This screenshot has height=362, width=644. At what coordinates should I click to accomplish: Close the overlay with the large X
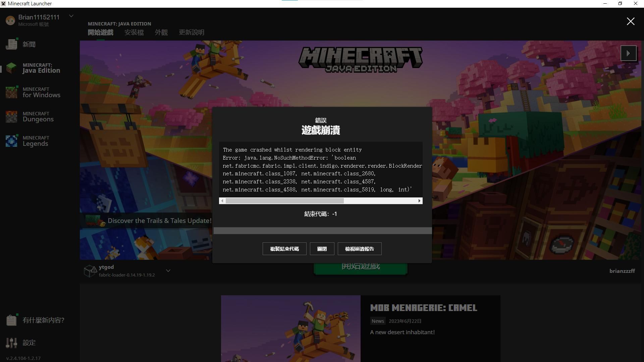(631, 21)
